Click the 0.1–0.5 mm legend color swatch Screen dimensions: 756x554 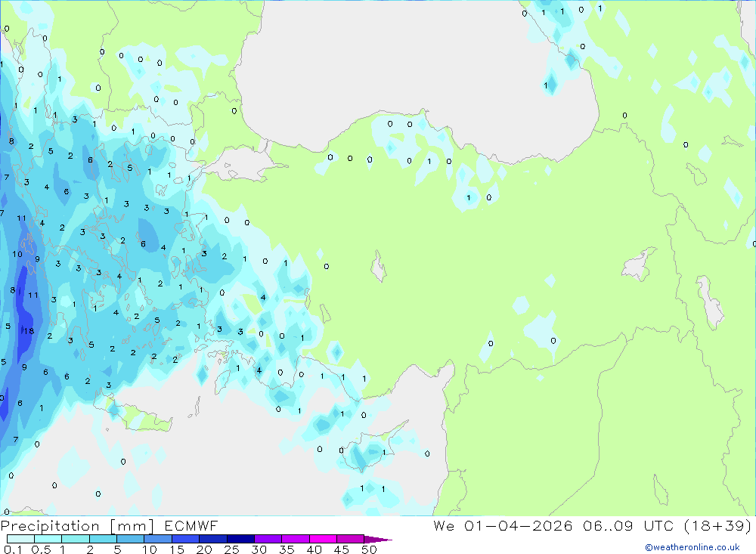pyautogui.click(x=20, y=539)
